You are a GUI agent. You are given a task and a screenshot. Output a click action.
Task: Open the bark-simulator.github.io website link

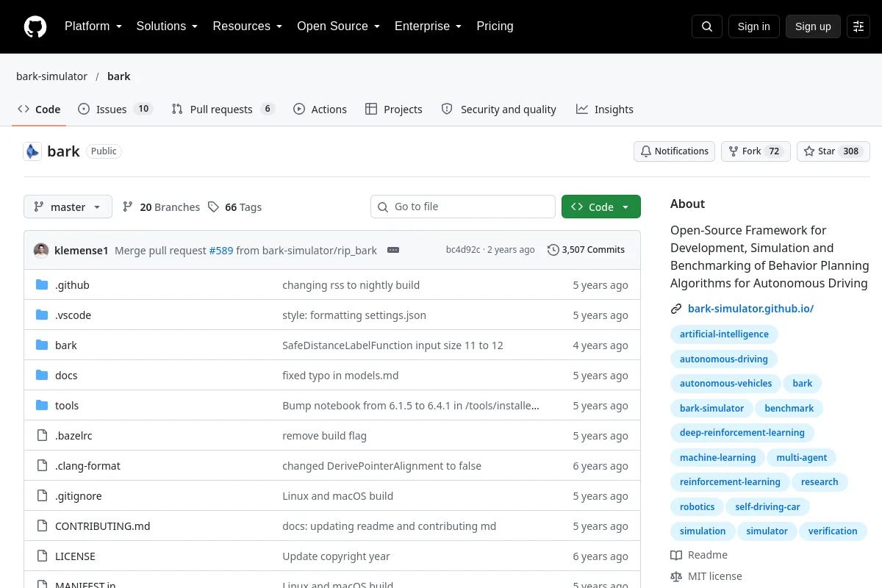[750, 309]
